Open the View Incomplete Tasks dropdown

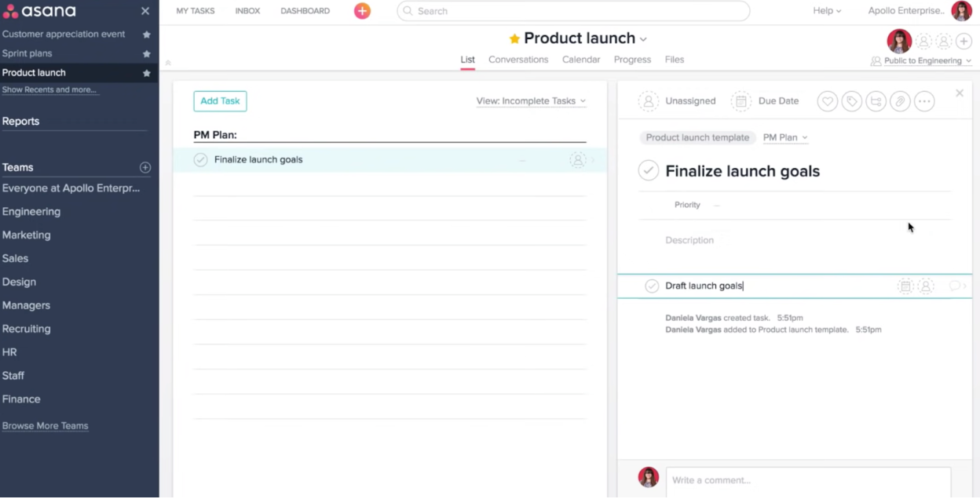point(531,100)
